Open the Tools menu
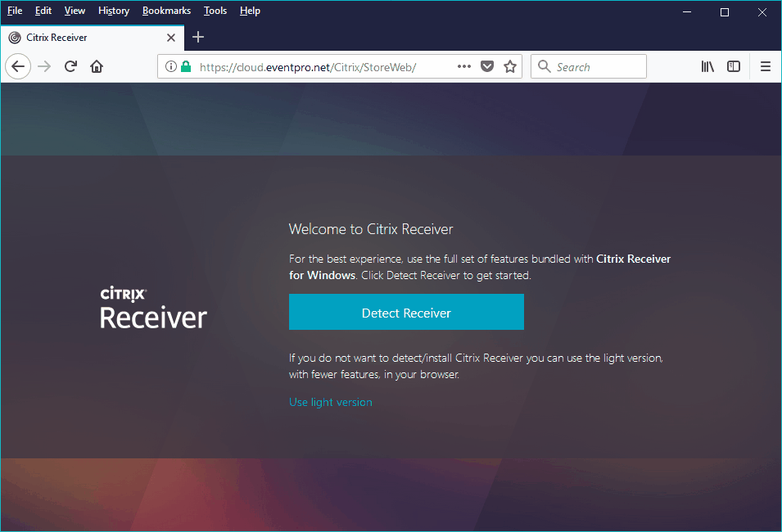Viewport: 782px width, 532px height. click(215, 11)
